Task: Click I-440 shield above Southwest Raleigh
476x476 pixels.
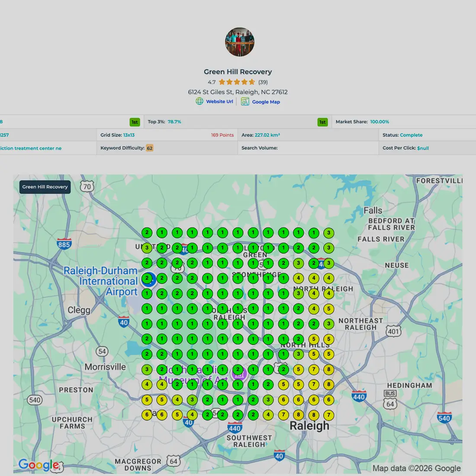Action: (235, 428)
